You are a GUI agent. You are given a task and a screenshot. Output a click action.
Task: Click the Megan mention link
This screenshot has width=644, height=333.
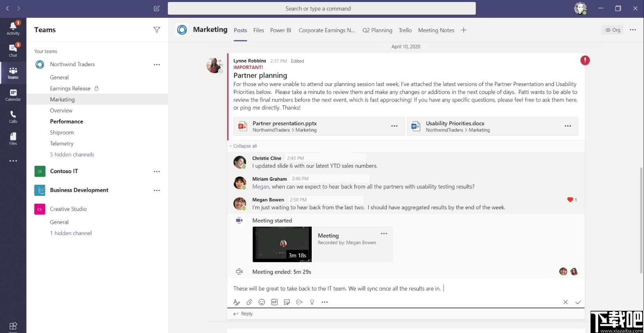point(261,187)
